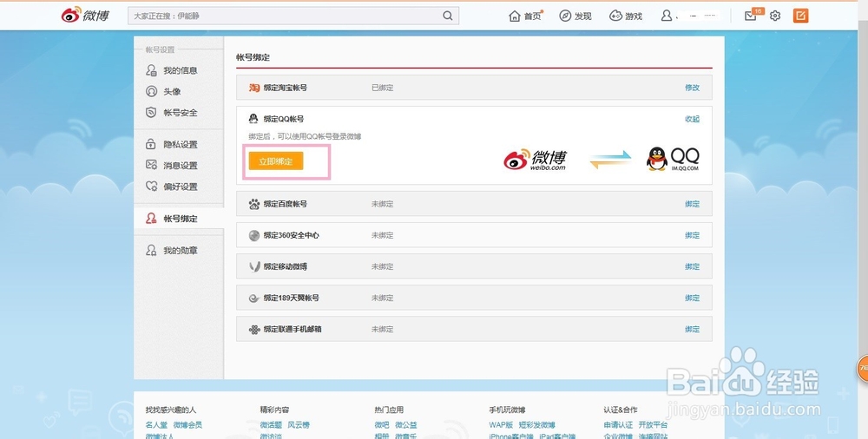Click 绑定百度帐号 row label
Screen dimensions: 868x439
click(x=285, y=204)
